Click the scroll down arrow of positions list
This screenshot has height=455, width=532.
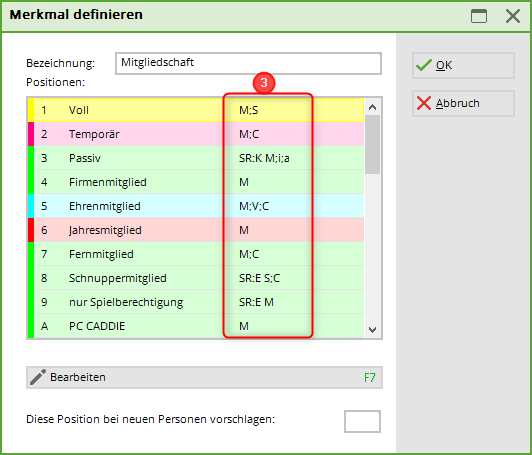(x=372, y=329)
